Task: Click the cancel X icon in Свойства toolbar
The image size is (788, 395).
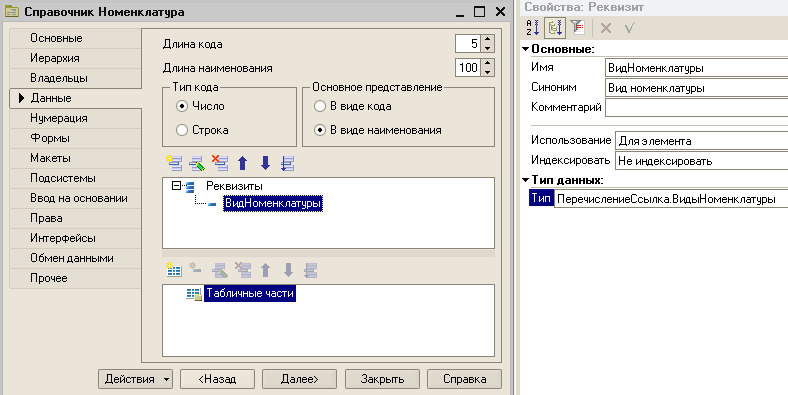Action: pyautogui.click(x=606, y=28)
